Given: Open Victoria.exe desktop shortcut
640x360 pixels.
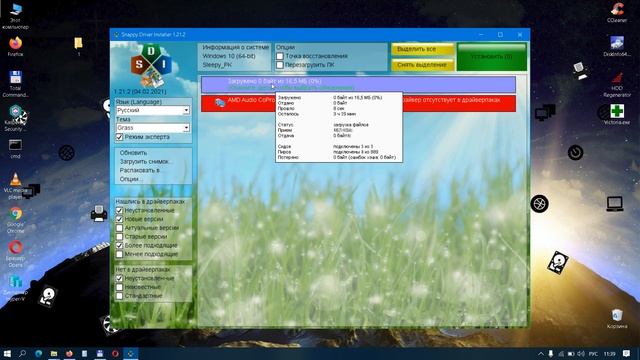Looking at the screenshot, I should point(617,114).
